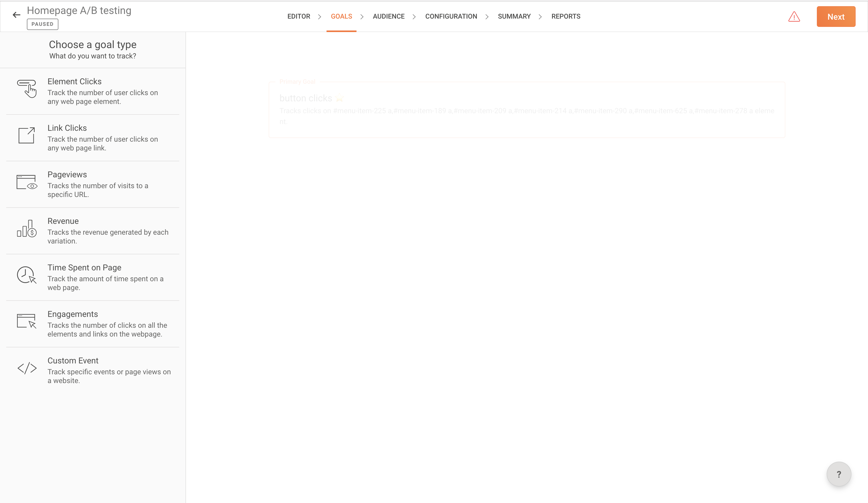The image size is (868, 503).
Task: Click the Element Clicks hand icon
Action: [27, 89]
